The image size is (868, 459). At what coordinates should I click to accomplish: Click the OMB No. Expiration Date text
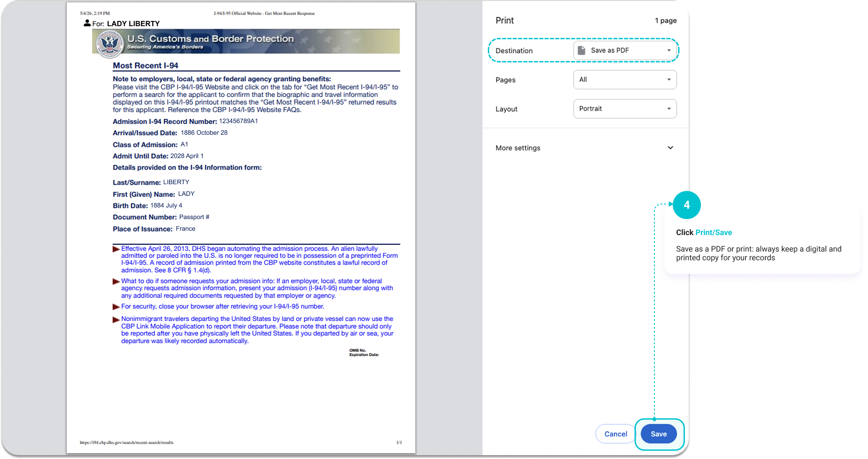(x=364, y=352)
